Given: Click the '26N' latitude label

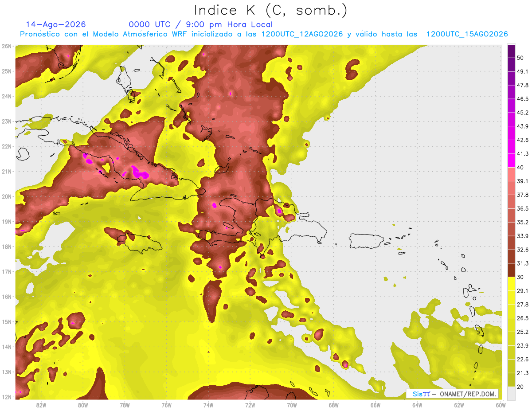Looking at the screenshot, I should click(7, 46).
